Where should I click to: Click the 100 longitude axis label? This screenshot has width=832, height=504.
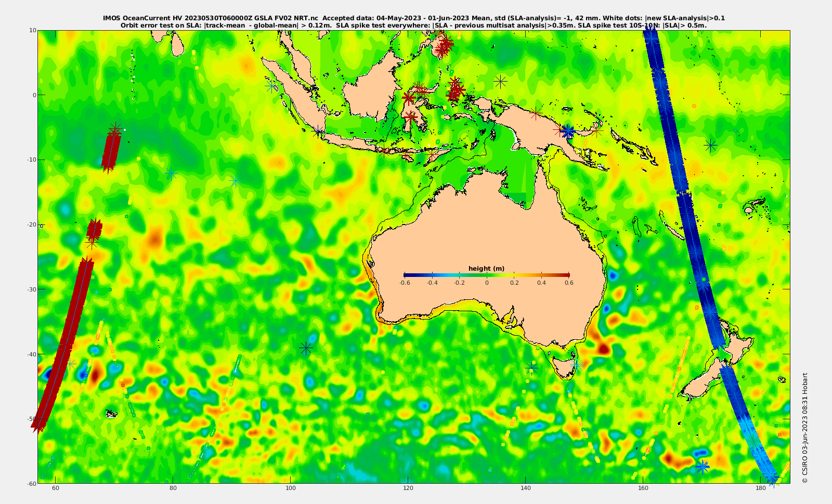pyautogui.click(x=291, y=488)
